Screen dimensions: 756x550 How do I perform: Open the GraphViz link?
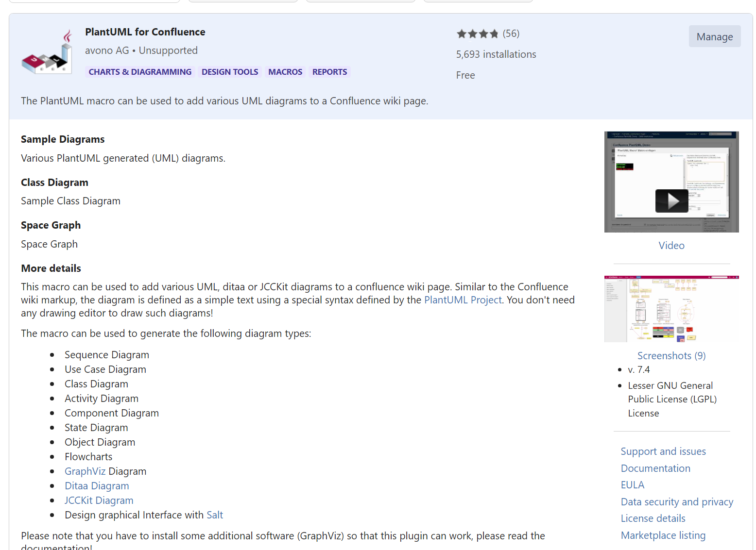click(85, 471)
